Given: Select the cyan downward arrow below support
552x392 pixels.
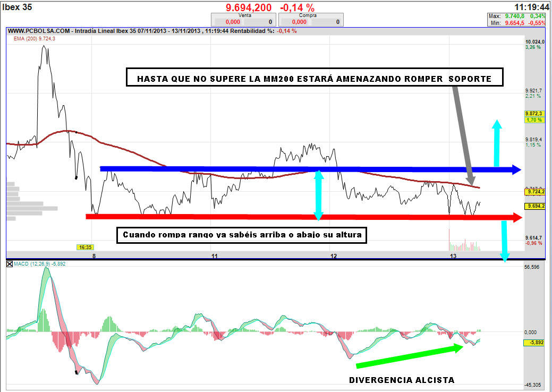Looking at the screenshot, I should [x=504, y=239].
